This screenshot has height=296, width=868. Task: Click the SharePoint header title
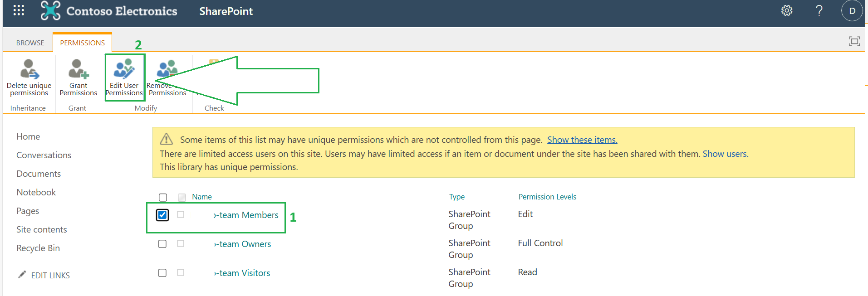tap(226, 11)
